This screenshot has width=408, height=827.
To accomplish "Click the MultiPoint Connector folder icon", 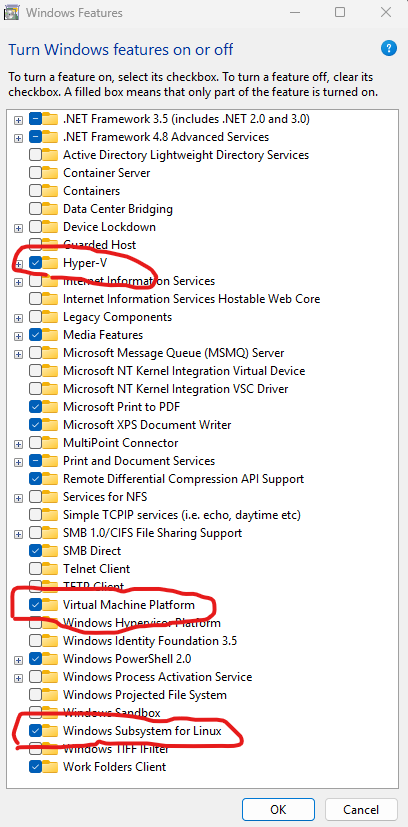I will pos(50,443).
